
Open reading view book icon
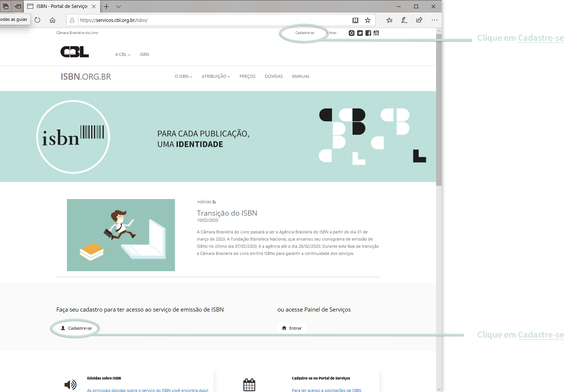(x=355, y=20)
